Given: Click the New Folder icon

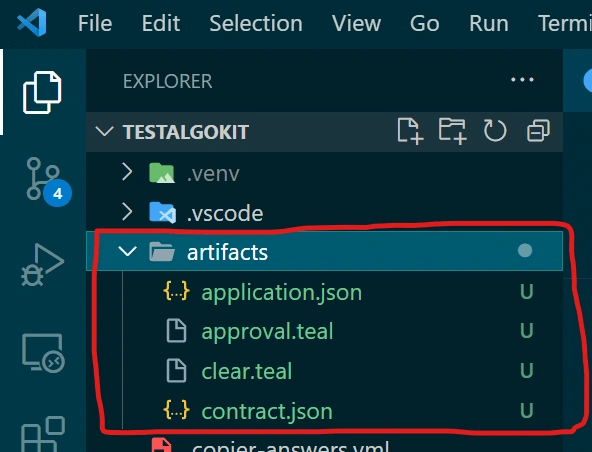Looking at the screenshot, I should (x=452, y=131).
